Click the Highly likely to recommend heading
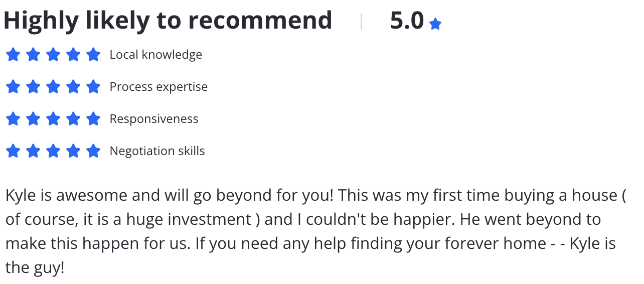The height and width of the screenshot is (284, 644). (x=168, y=21)
